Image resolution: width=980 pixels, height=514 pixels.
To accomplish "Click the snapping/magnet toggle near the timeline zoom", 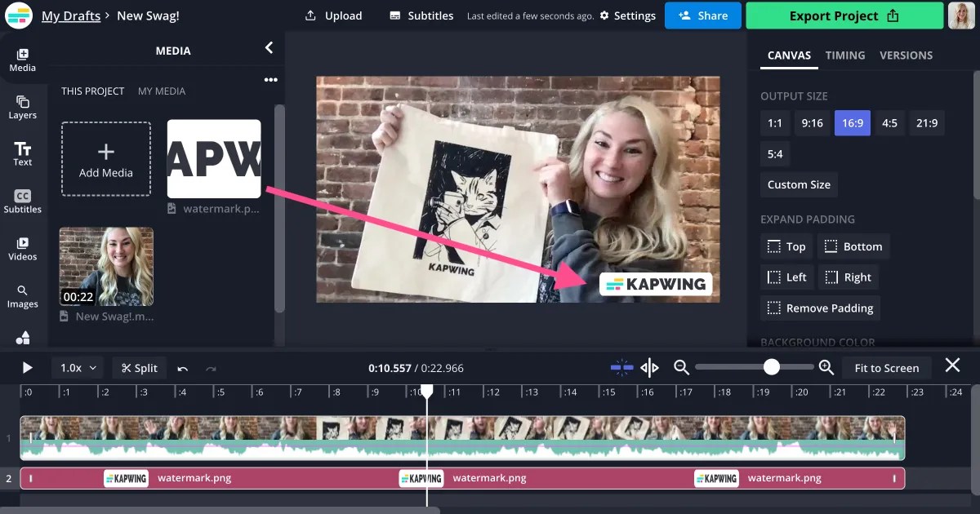I will click(x=621, y=367).
